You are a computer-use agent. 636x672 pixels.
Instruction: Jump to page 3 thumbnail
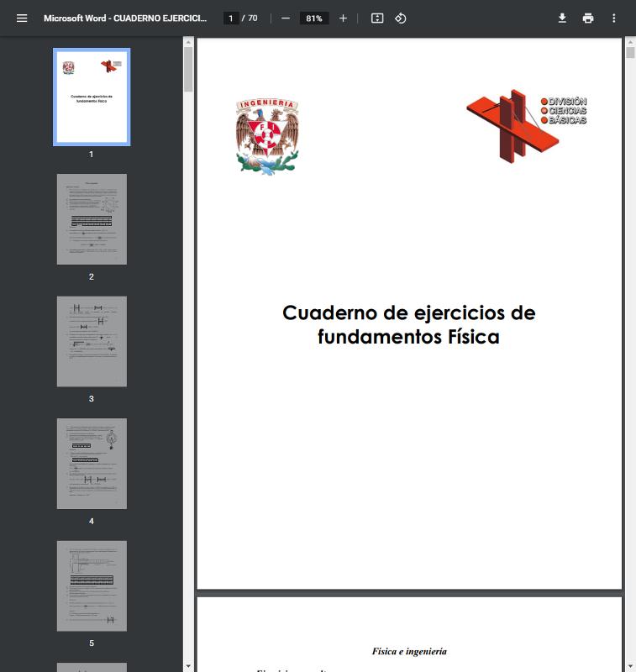pos(92,342)
